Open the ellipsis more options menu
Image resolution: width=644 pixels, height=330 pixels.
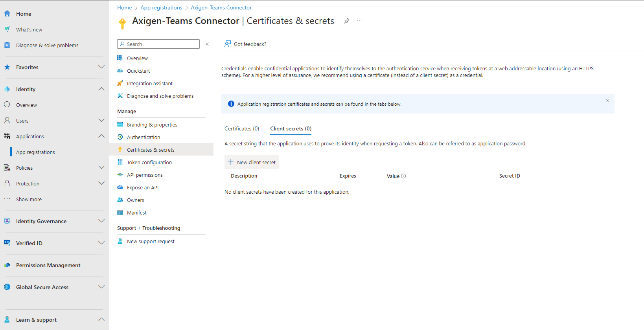[359, 21]
